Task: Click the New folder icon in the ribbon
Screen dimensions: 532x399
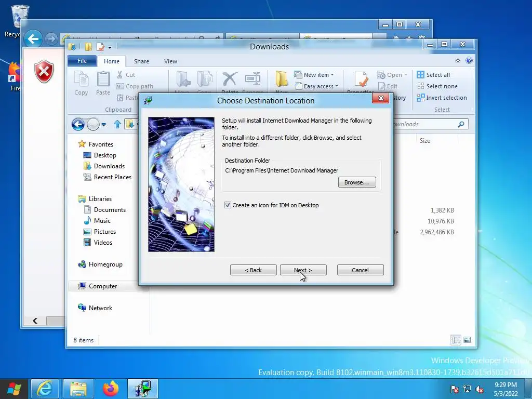Action: (282, 79)
